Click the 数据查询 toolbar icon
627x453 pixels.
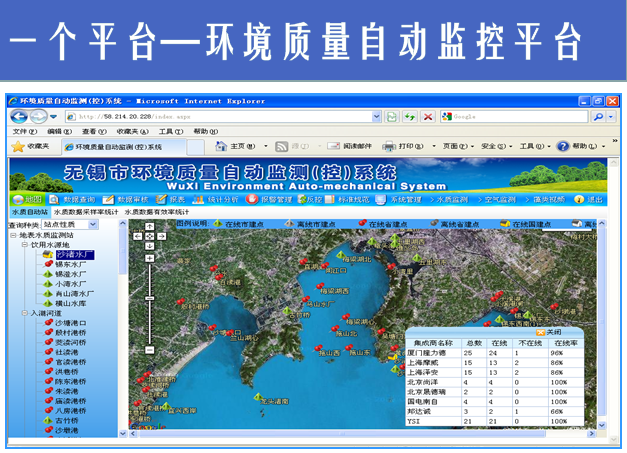(x=74, y=200)
